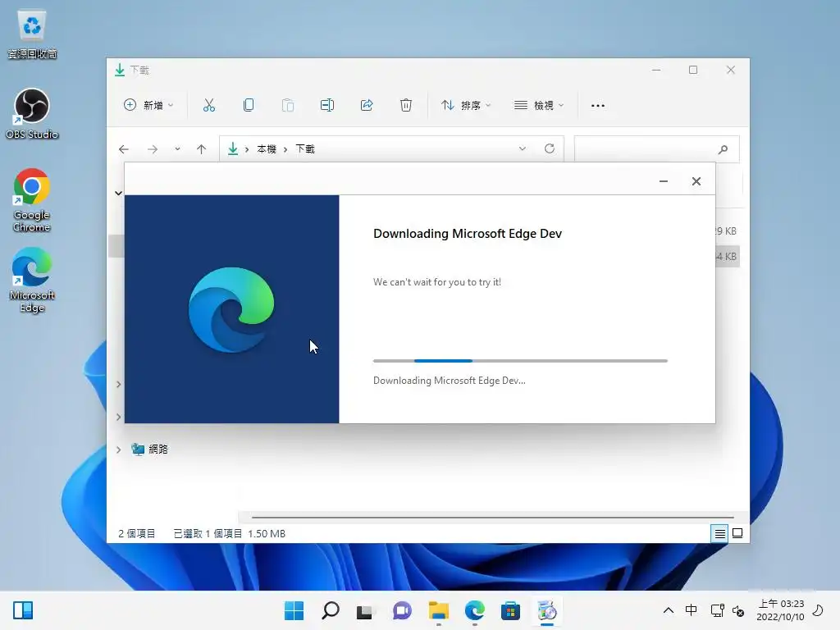Open the 排序 (Sort) dropdown
Viewport: 840px width, 630px height.
pyautogui.click(x=466, y=105)
